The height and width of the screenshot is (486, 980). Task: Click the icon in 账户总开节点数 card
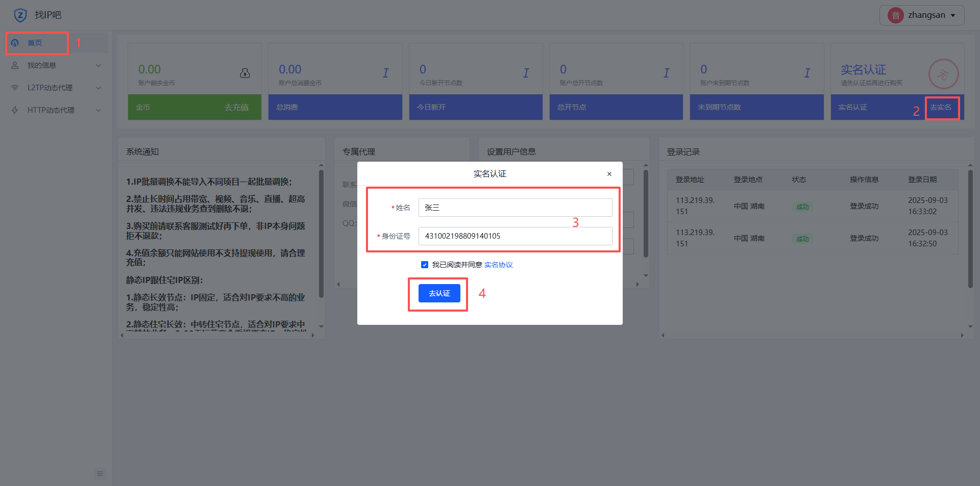coord(667,73)
